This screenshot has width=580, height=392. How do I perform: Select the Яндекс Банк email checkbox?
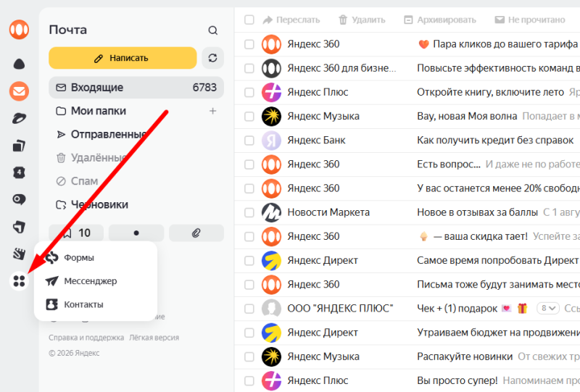pos(249,141)
